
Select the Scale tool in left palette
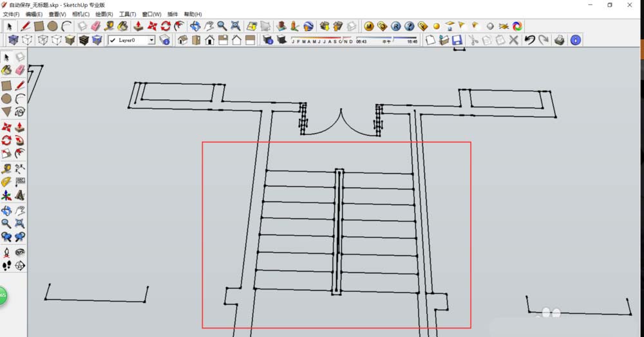(x=6, y=153)
